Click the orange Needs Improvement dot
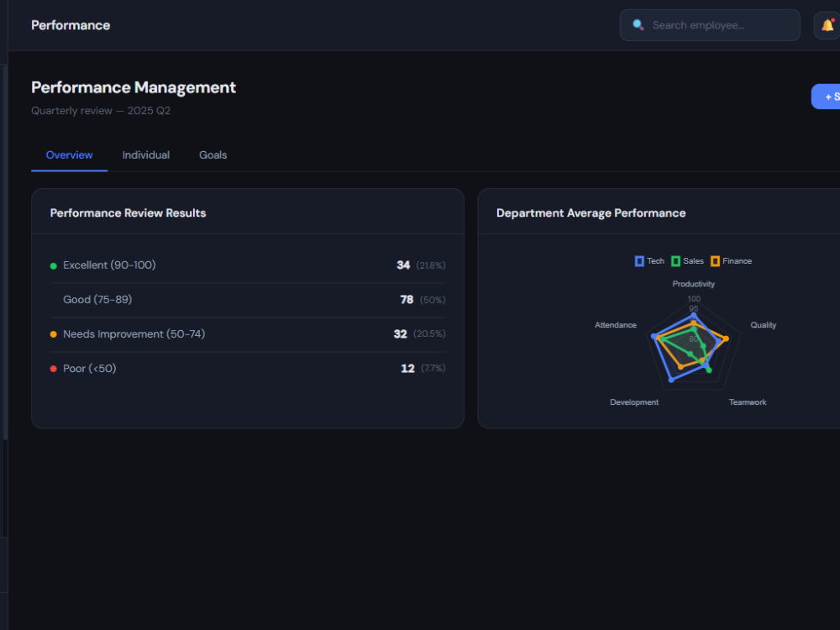Screen dimensions: 840x630 (x=53, y=334)
